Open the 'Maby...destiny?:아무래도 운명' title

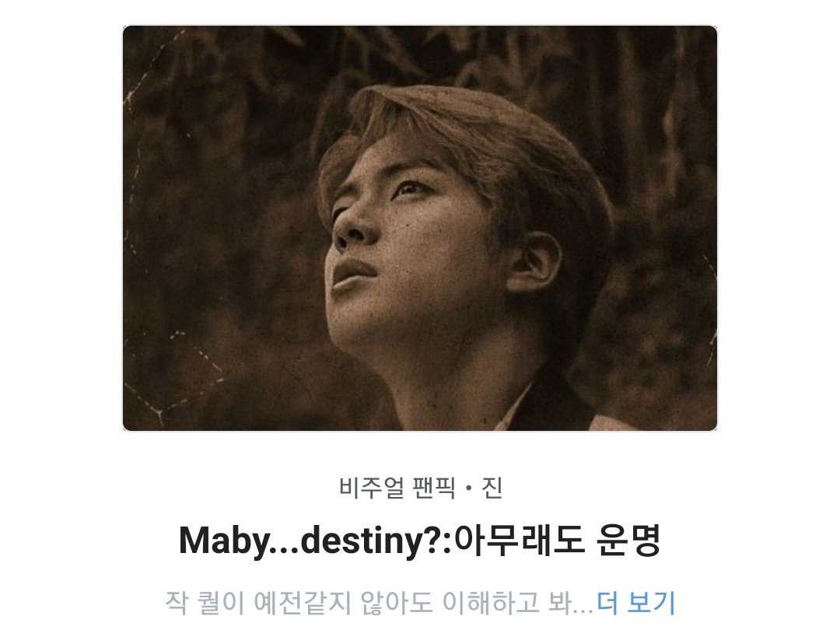coord(420,541)
